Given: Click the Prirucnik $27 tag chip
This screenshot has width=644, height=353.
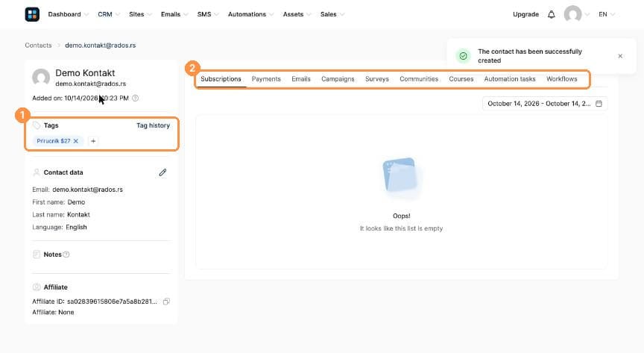Looking at the screenshot, I should point(58,141).
